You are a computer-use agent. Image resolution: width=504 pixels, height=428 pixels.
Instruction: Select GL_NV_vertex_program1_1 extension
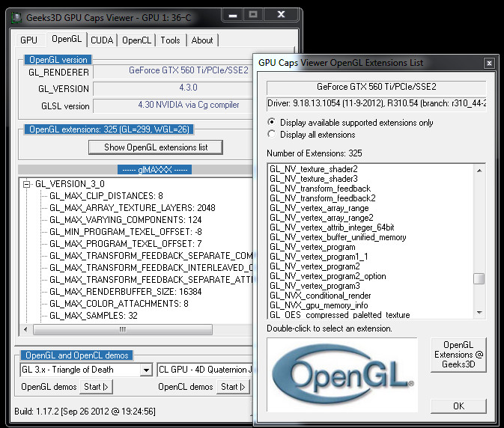[x=318, y=257]
